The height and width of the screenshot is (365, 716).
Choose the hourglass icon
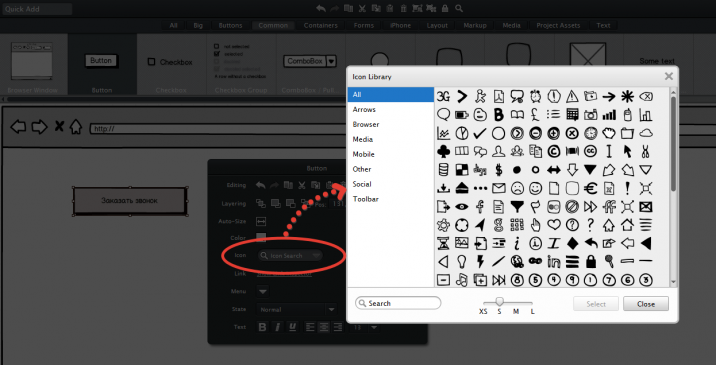443,243
